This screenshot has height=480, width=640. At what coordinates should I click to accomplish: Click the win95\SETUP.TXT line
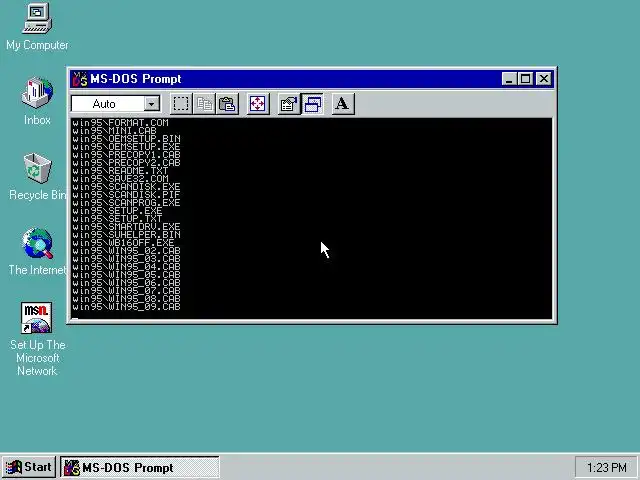tap(118, 219)
